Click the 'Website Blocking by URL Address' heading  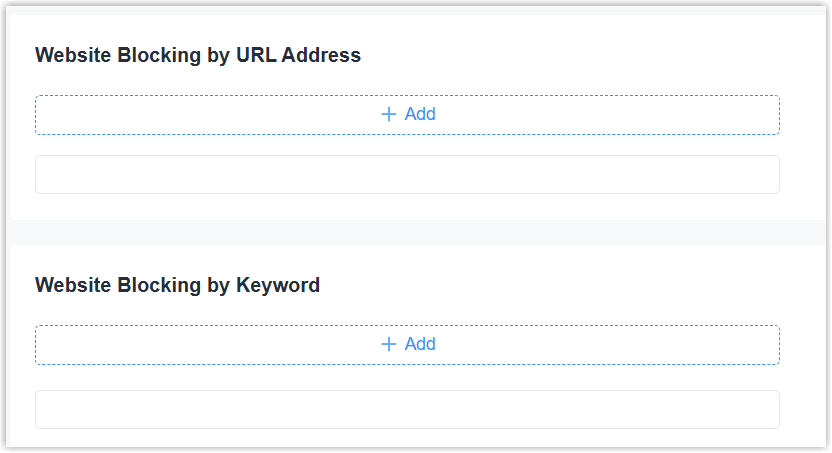[198, 56]
